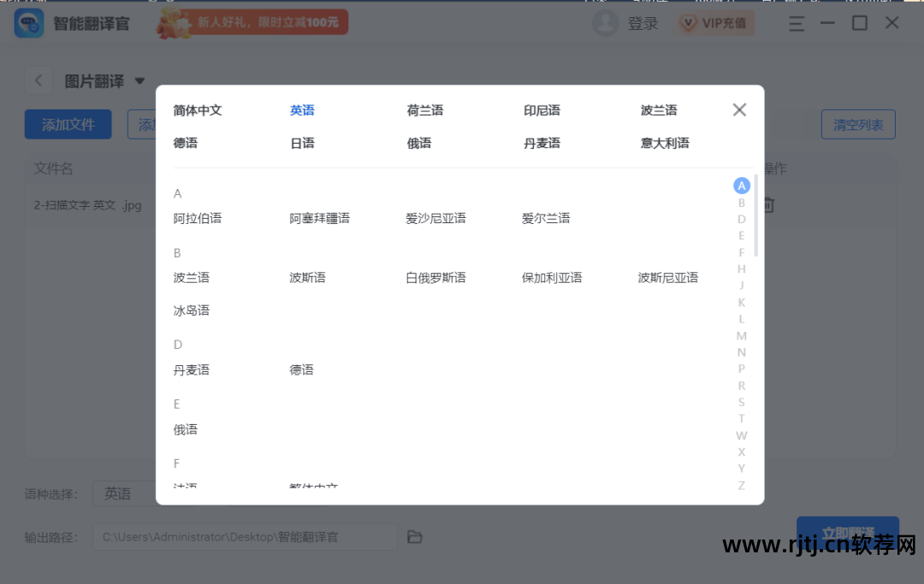Select 简体中文 in common languages
Screen dimensions: 924x584
(x=198, y=110)
